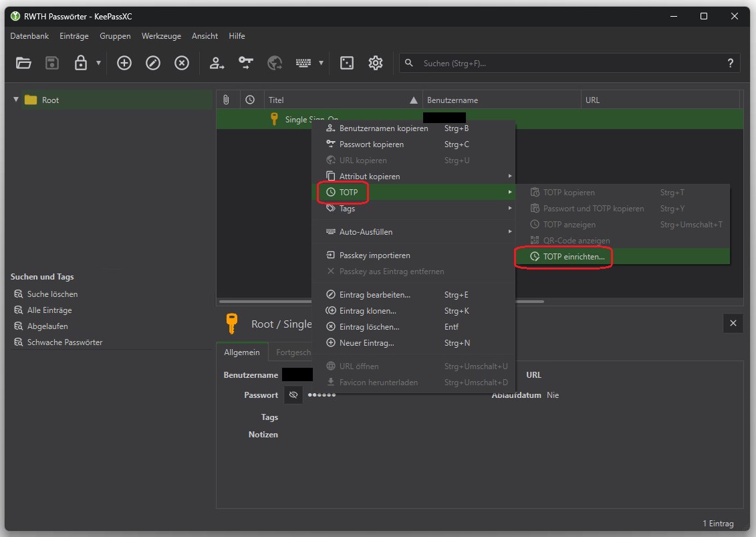
Task: Open dropdown arrow next to lock icon
Action: tap(99, 63)
